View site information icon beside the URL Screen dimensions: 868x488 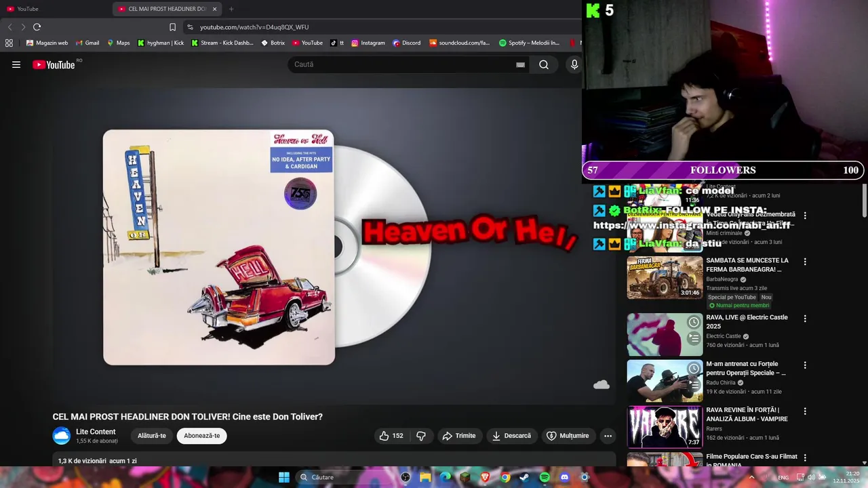tap(190, 27)
